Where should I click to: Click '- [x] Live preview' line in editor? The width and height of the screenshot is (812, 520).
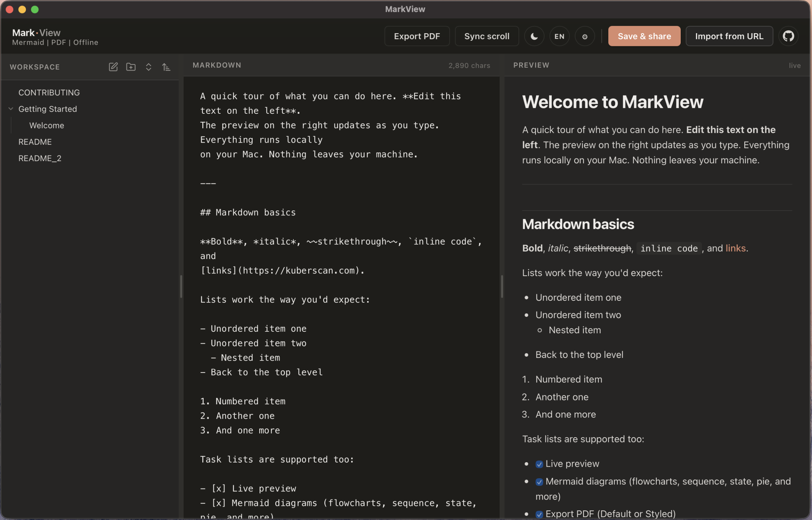pos(248,488)
